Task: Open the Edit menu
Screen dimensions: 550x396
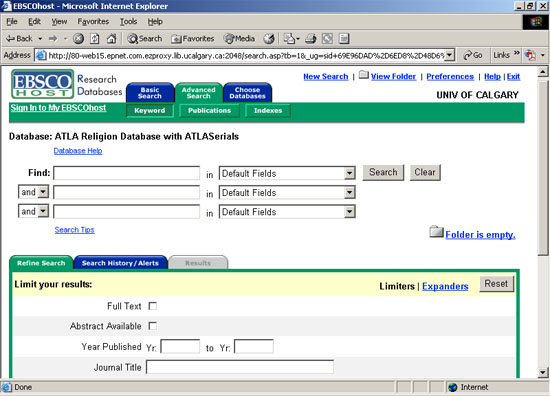Action: [x=34, y=22]
